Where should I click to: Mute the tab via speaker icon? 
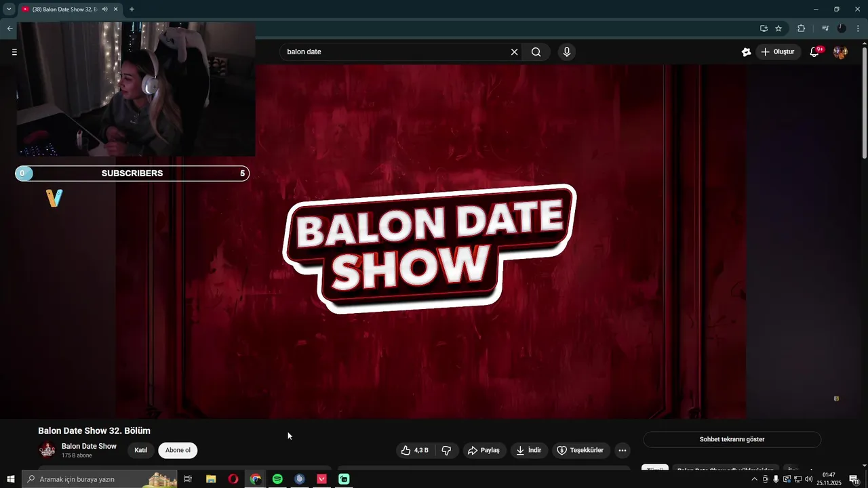coord(104,9)
